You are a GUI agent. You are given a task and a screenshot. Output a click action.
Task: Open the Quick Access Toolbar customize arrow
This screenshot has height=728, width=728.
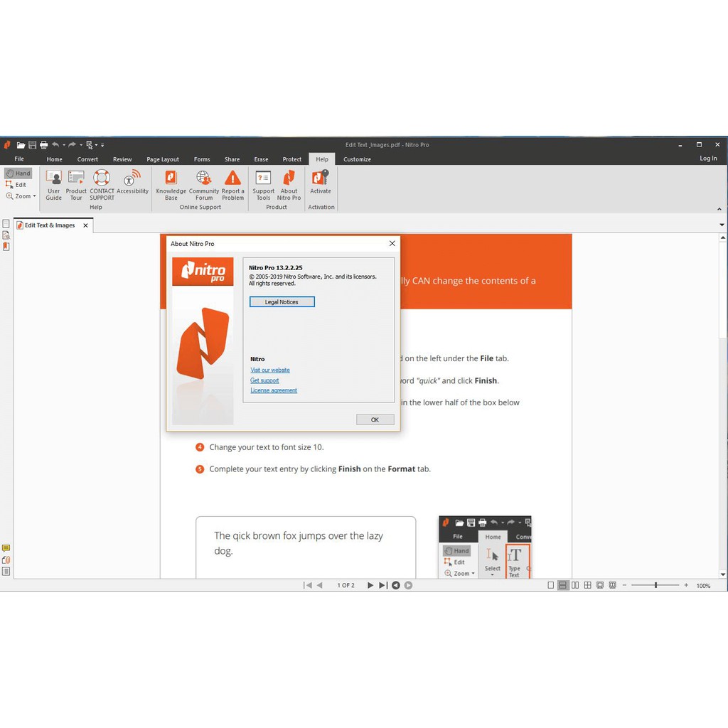coord(102,145)
